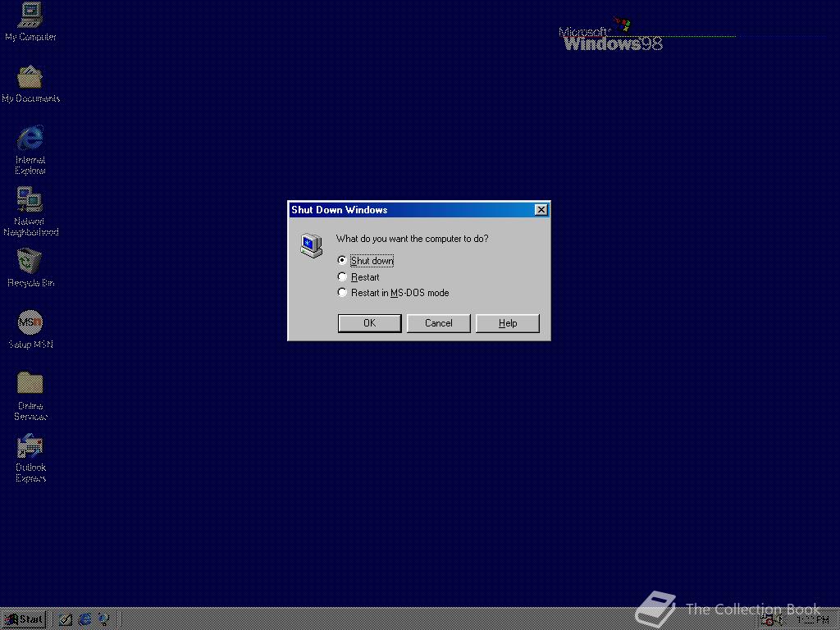
Task: Click the computer icon in Shut Down dialog
Action: [x=311, y=245]
